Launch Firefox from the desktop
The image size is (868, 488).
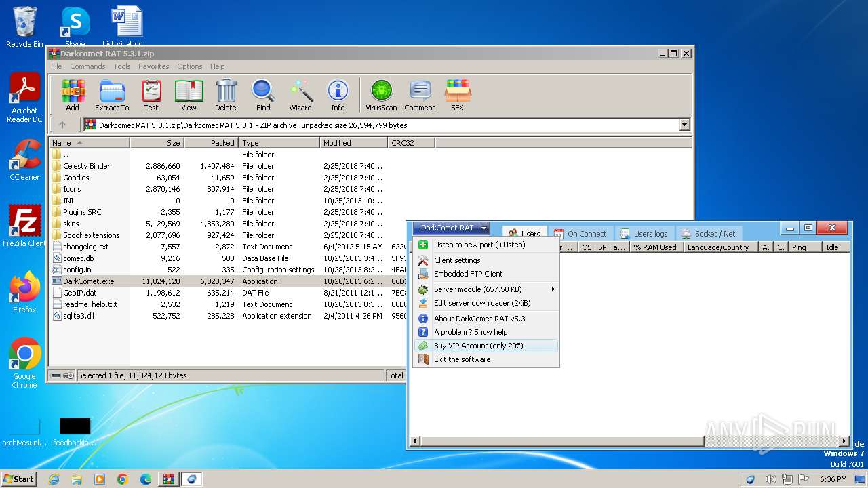24,292
